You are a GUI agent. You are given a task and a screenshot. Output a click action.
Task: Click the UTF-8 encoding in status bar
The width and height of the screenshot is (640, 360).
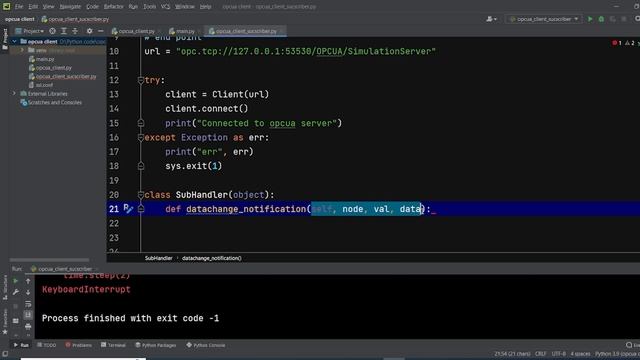(x=558, y=354)
